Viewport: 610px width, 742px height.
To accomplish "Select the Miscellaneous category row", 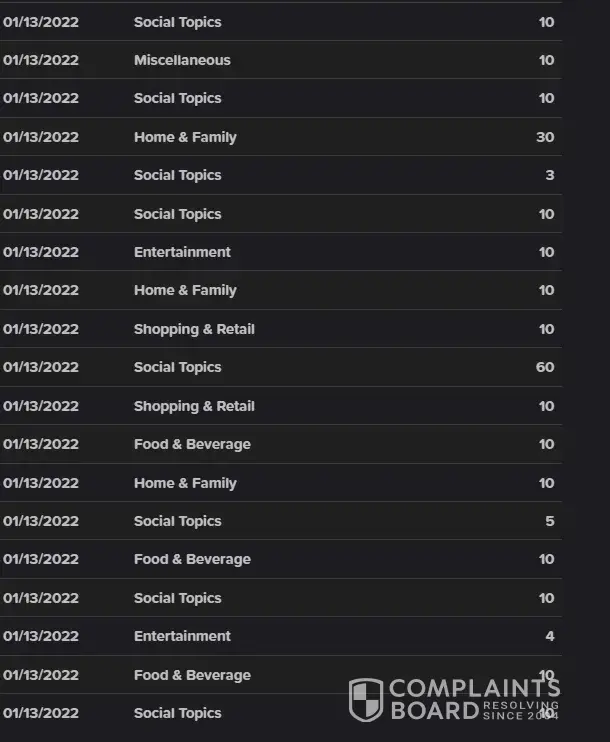I will coord(182,60).
